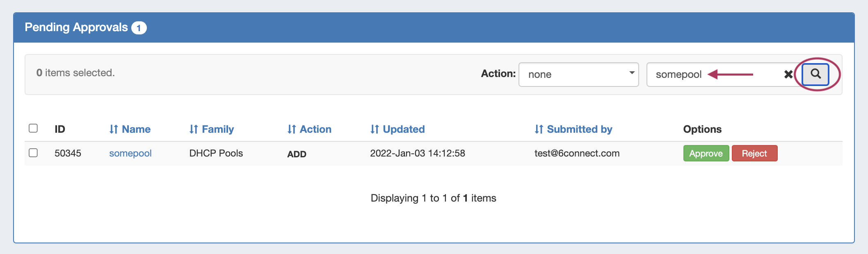Click the sort arrows icon beside Updated
Image resolution: width=868 pixels, height=254 pixels.
tap(375, 129)
